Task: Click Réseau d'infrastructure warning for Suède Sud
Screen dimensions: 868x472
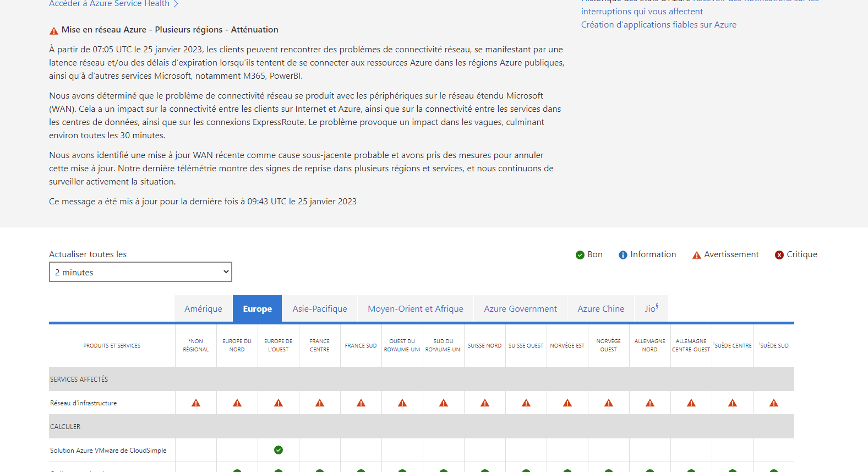Action: 774,403
